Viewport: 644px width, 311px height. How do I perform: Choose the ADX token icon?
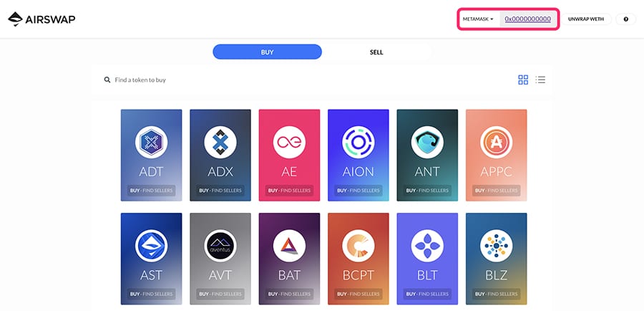click(x=220, y=142)
